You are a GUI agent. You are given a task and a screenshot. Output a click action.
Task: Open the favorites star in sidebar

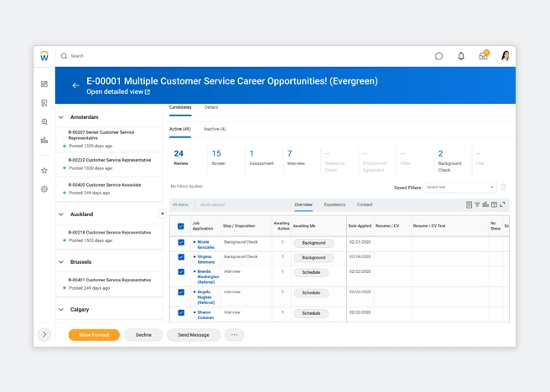click(44, 170)
